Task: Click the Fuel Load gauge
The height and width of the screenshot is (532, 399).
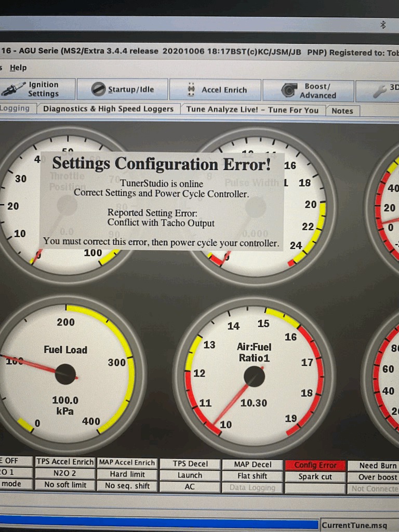Action: click(x=65, y=373)
